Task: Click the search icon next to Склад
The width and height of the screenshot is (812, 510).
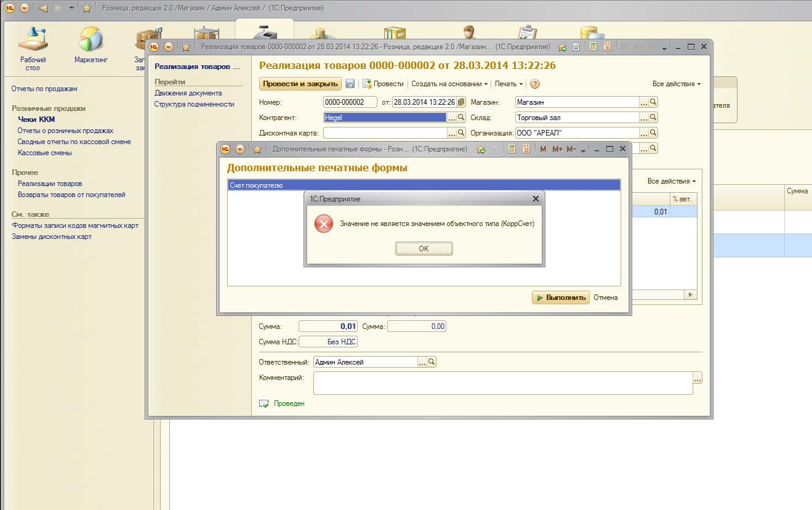Action: coord(653,117)
